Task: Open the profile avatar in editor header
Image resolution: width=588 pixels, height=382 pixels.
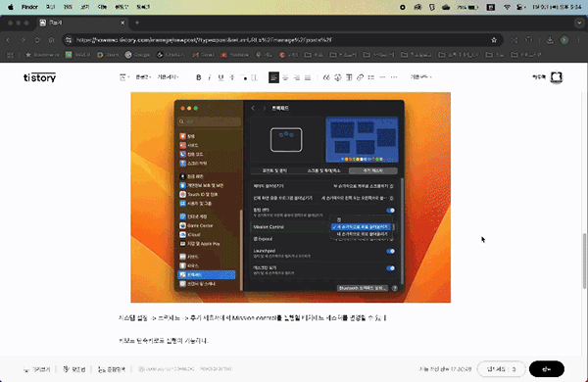Action: click(x=557, y=77)
